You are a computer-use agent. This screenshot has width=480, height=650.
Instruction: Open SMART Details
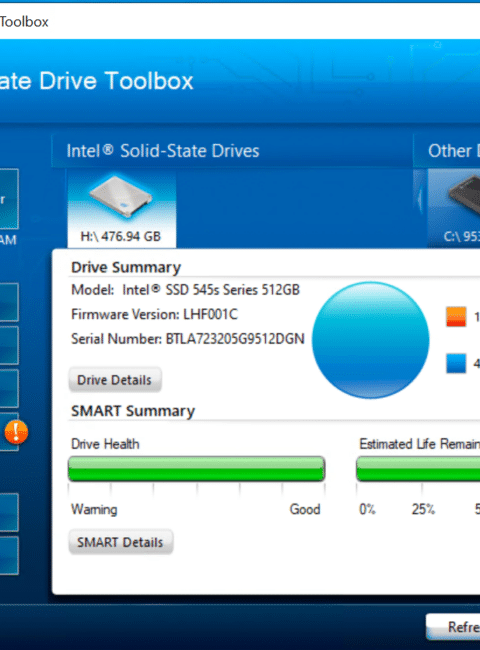121,542
